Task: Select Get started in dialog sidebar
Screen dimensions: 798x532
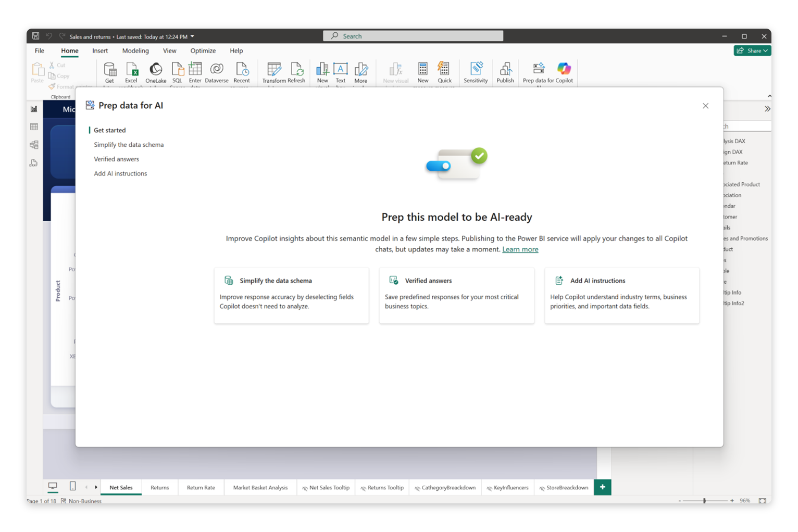Action: click(110, 130)
